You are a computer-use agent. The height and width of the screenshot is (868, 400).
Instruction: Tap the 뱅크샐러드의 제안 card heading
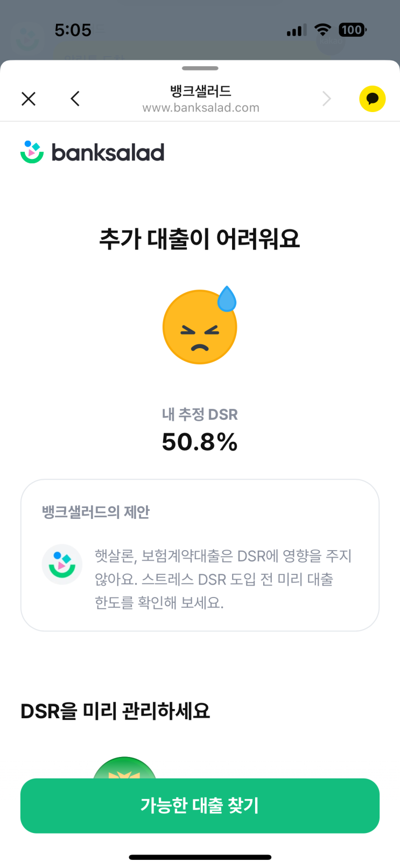[x=96, y=512]
